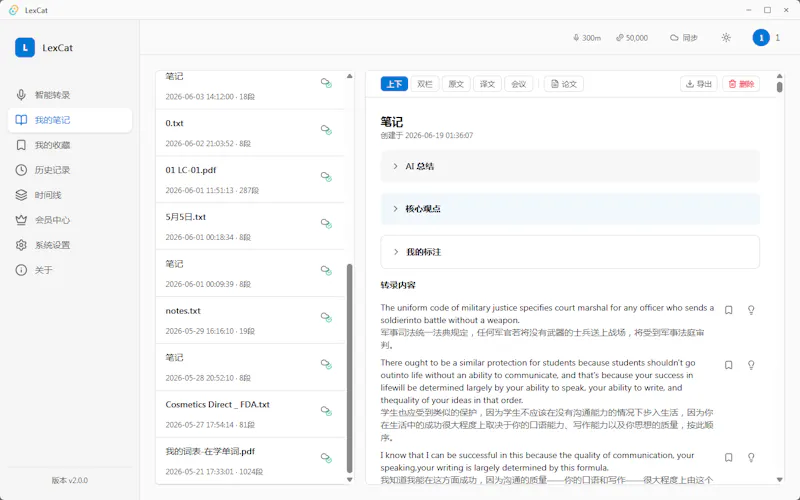Toggle the light/dark theme sun icon
800x500 pixels.
coord(726,38)
